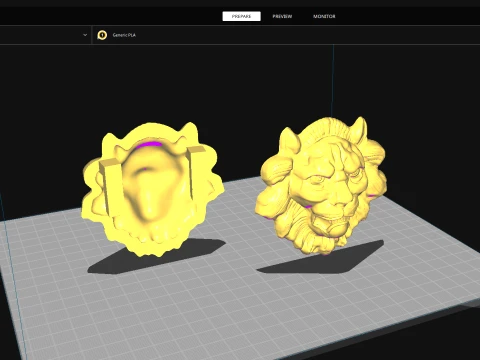Viewport: 480px width, 360px height.
Task: Go to the Monitor tab
Action: 324,16
